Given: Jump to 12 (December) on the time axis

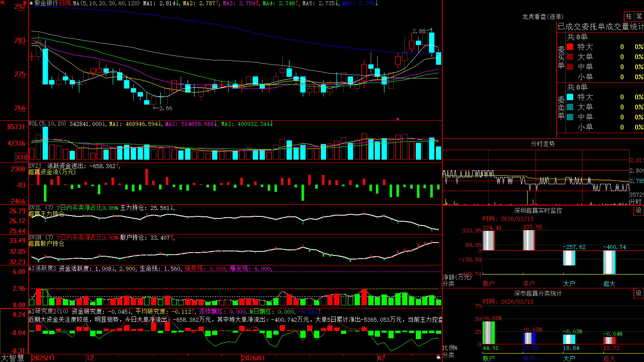Looking at the screenshot, I should click(x=90, y=358).
